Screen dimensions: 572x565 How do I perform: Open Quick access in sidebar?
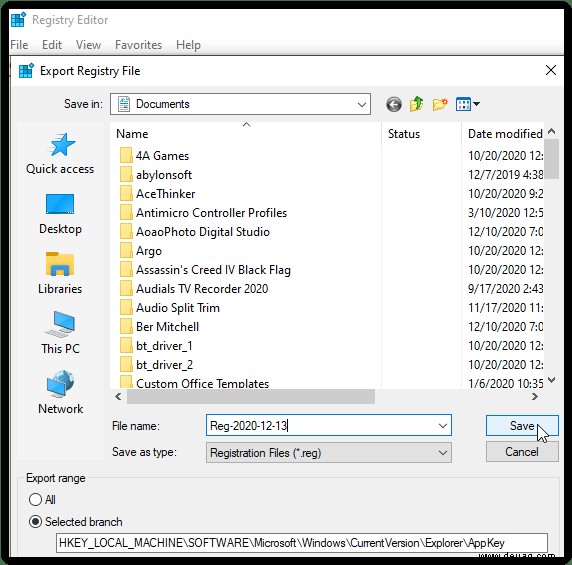tap(60, 154)
